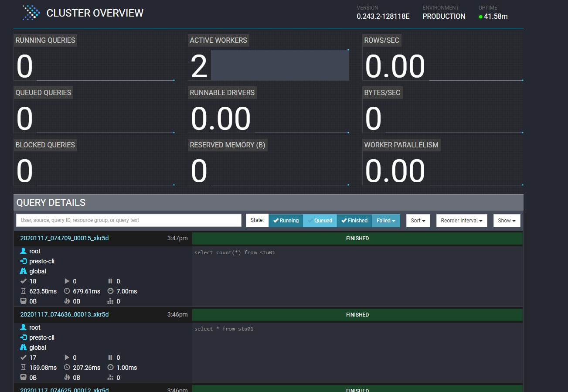568x392 pixels.
Task: Click completed splits checkmark icon beside 18
Action: pos(24,281)
